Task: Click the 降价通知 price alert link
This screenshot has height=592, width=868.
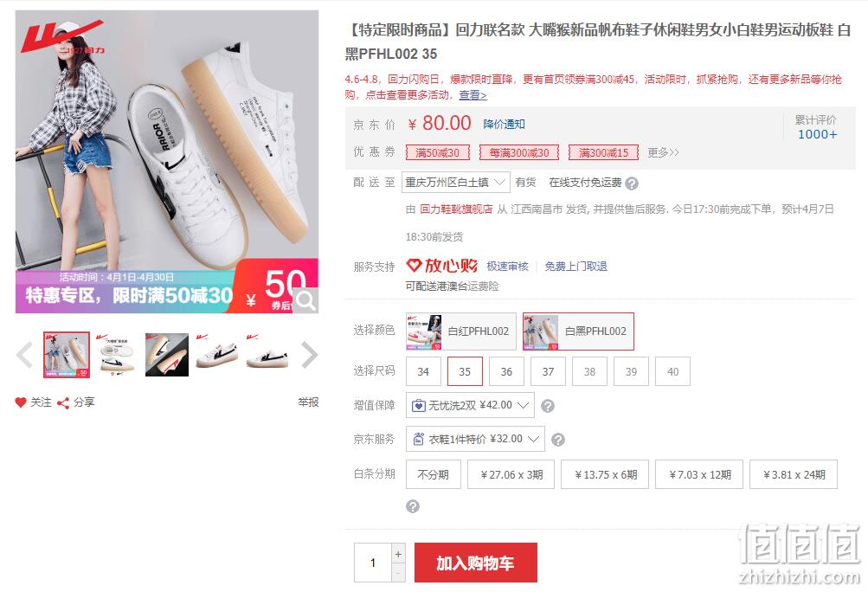Action: pyautogui.click(x=504, y=124)
